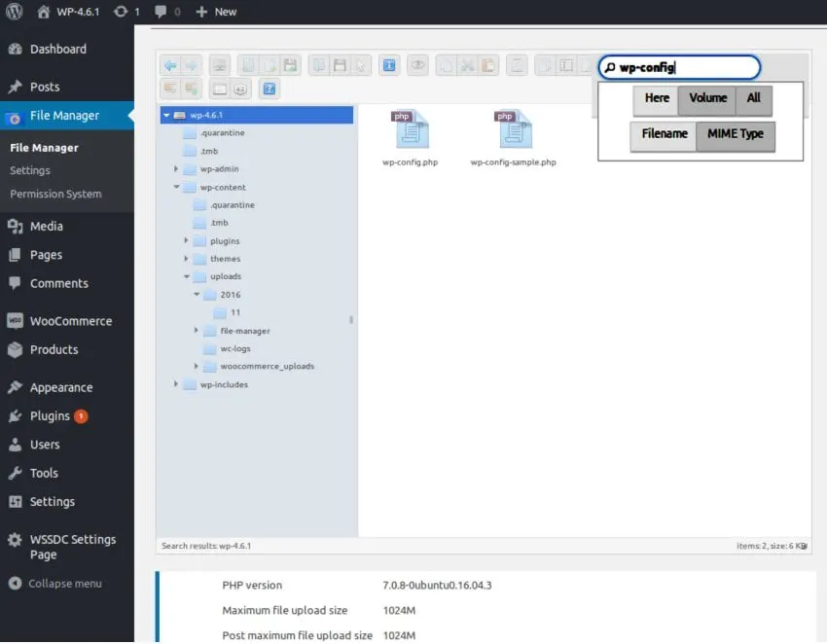The width and height of the screenshot is (827, 644).
Task: Open Appearance in the sidebar
Action: 67,388
